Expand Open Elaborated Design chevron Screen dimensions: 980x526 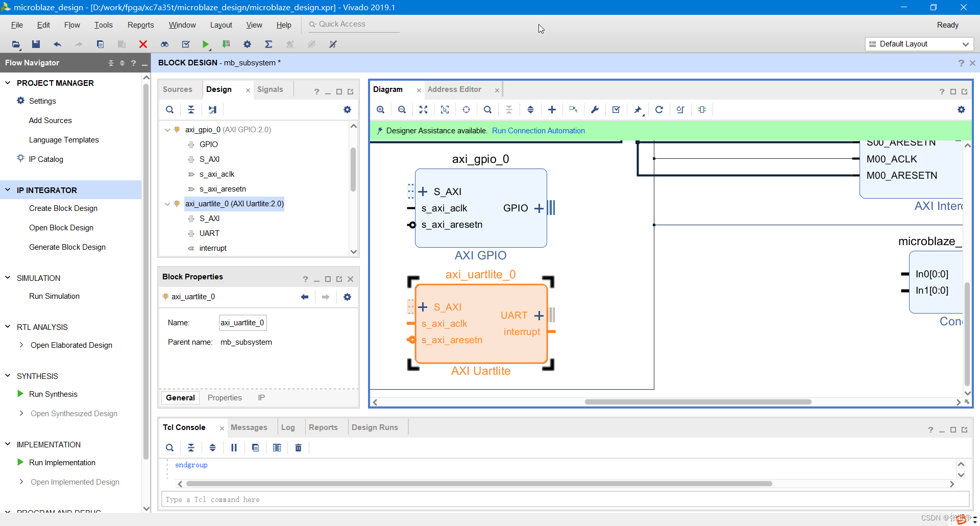click(21, 345)
